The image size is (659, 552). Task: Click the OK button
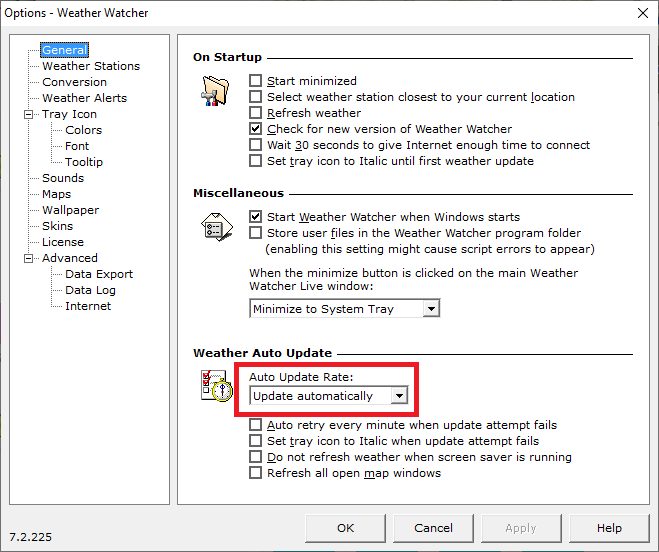(345, 528)
